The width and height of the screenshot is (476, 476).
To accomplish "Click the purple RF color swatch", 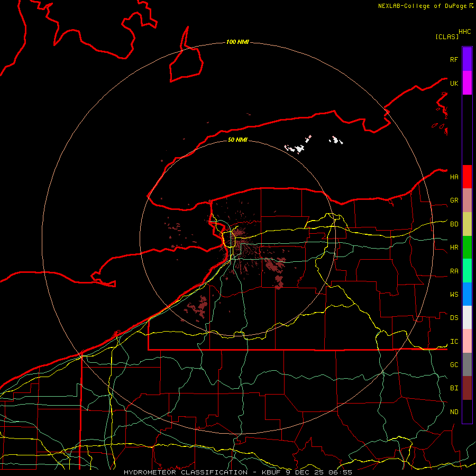I will [x=467, y=59].
